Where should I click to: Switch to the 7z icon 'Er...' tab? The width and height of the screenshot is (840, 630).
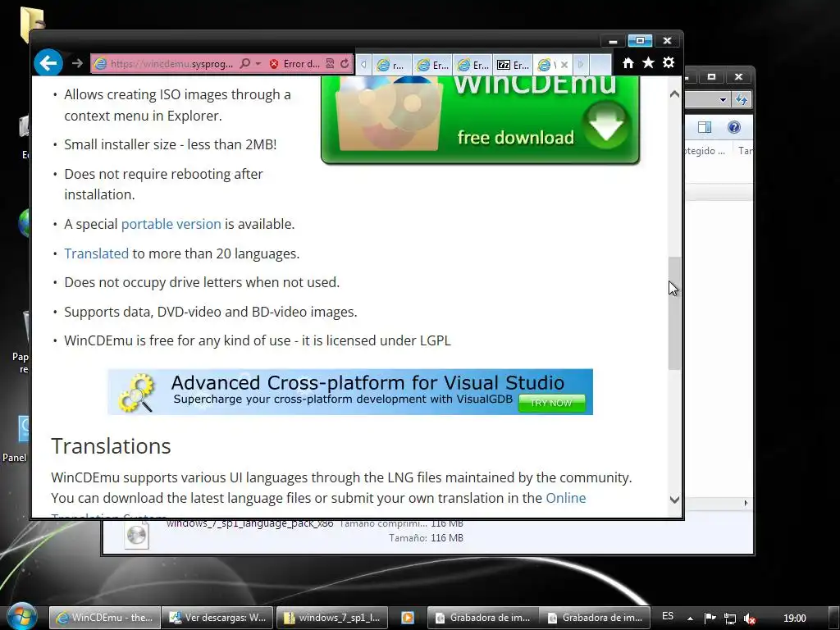pos(514,65)
